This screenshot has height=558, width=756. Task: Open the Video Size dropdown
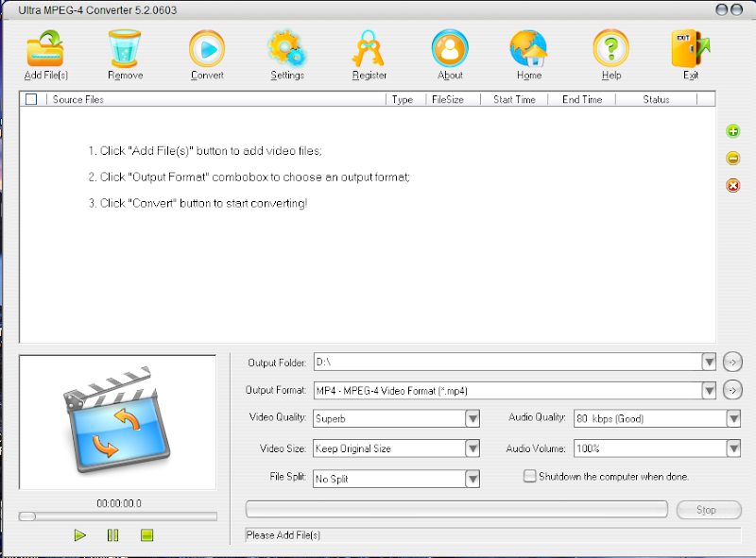(x=472, y=448)
